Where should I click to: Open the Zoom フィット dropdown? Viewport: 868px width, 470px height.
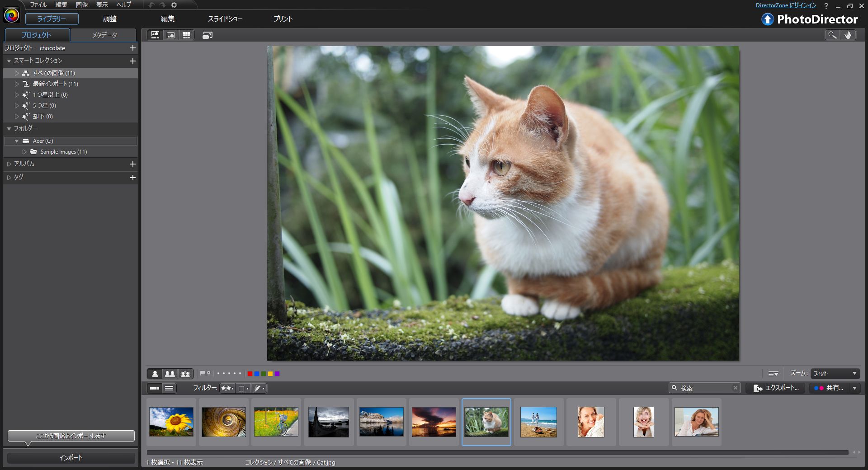click(x=835, y=374)
